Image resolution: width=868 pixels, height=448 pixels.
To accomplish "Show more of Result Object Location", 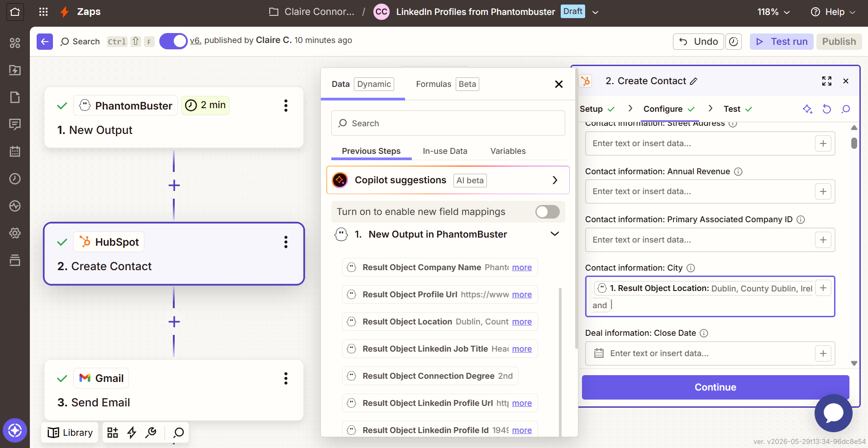I will (x=522, y=322).
